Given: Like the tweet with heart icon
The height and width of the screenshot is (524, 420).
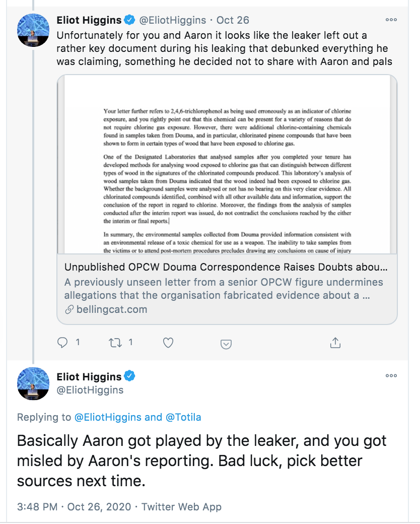Looking at the screenshot, I should click(168, 343).
